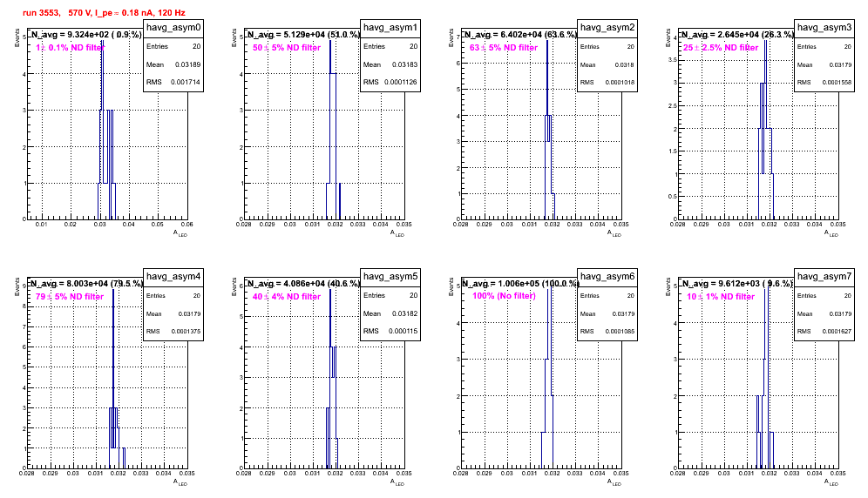Select the havg_asym5 stats box title
868x498 pixels.
(390, 277)
